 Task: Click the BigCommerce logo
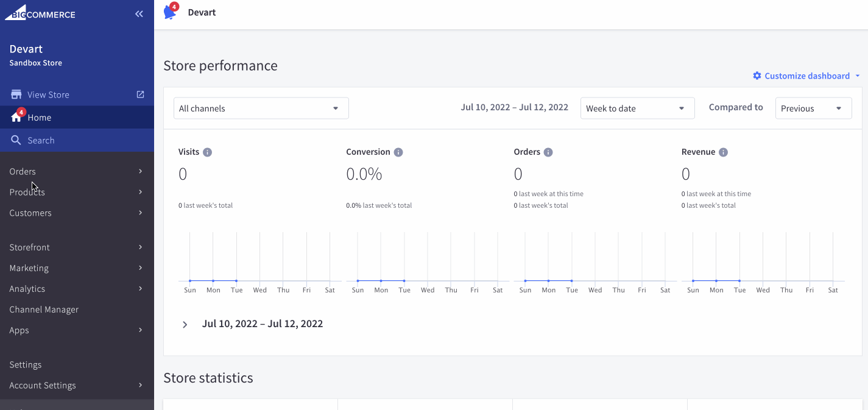tap(40, 13)
